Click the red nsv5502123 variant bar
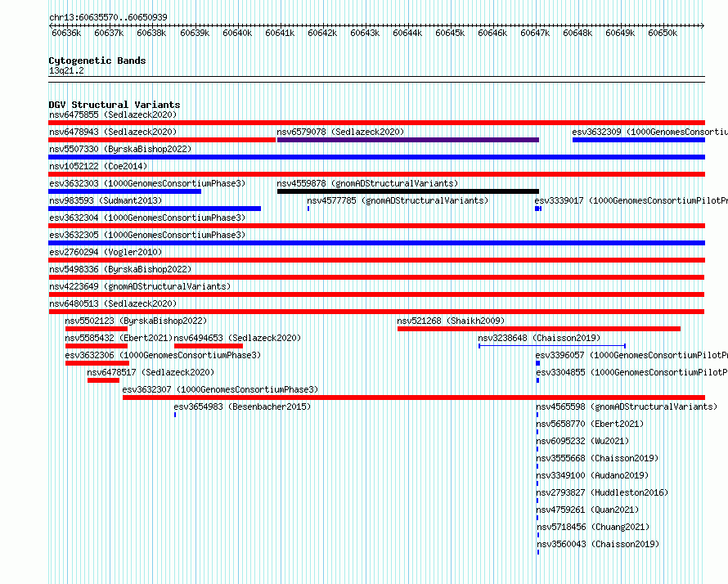This screenshot has width=728, height=584. pos(97,329)
